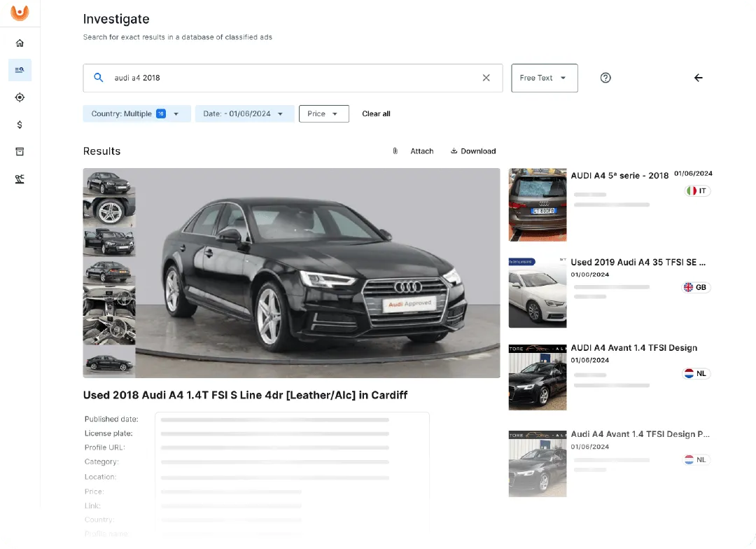
Task: Clear the search query with the X
Action: [x=486, y=78]
